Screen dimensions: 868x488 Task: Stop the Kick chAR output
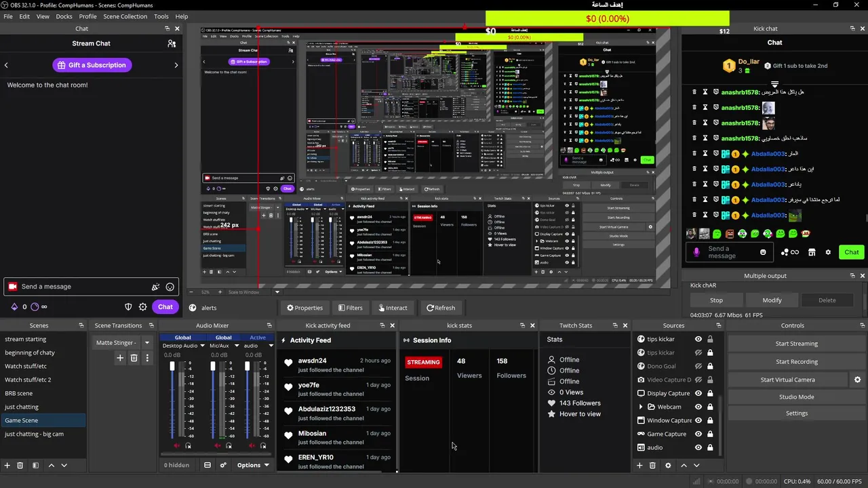[x=716, y=300]
